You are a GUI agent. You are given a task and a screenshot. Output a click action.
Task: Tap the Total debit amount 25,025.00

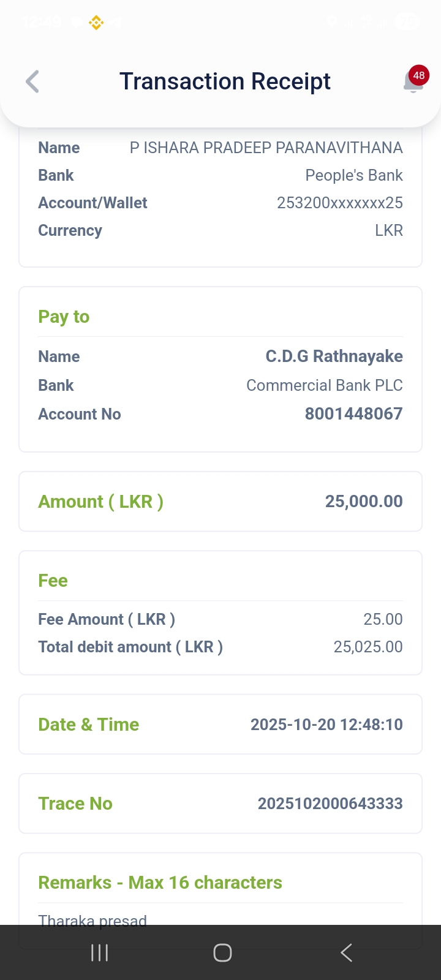point(368,647)
